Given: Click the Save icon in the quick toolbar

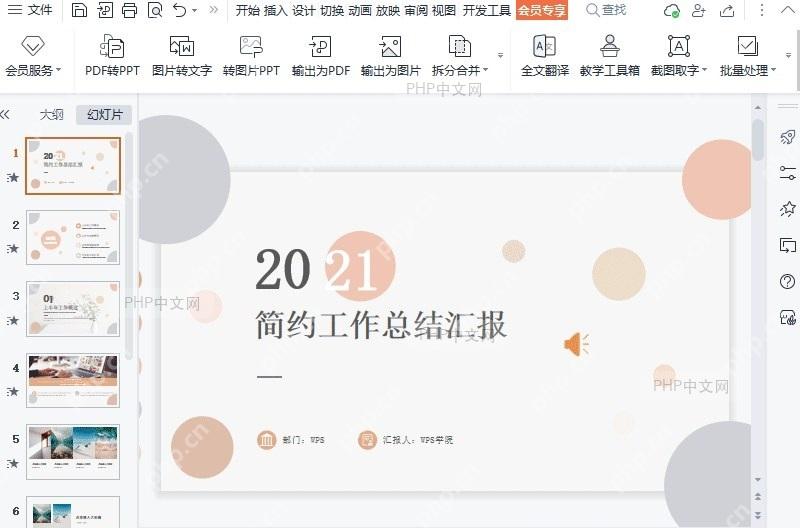Looking at the screenshot, I should pos(79,10).
